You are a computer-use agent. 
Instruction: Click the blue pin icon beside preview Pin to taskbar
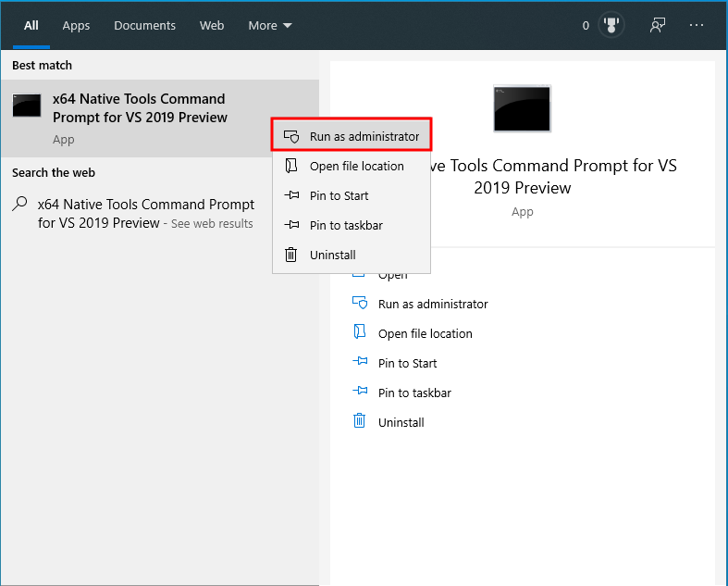[x=360, y=391]
